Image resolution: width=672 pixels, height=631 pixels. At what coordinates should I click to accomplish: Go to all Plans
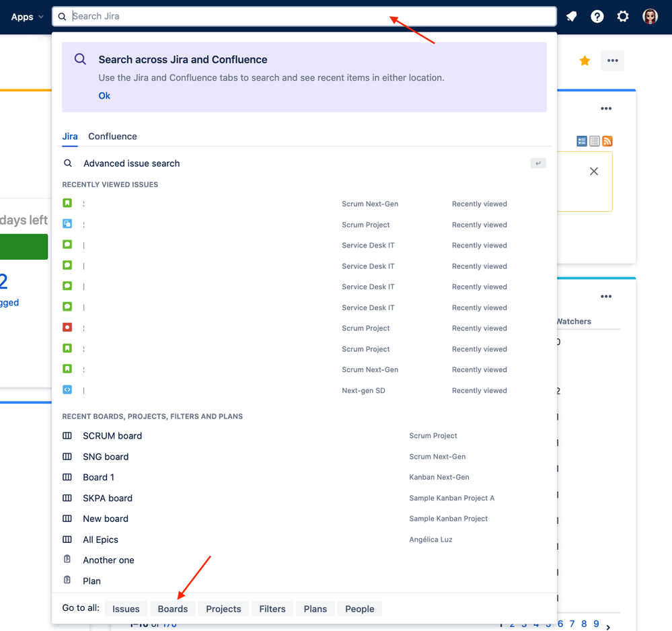tap(315, 609)
